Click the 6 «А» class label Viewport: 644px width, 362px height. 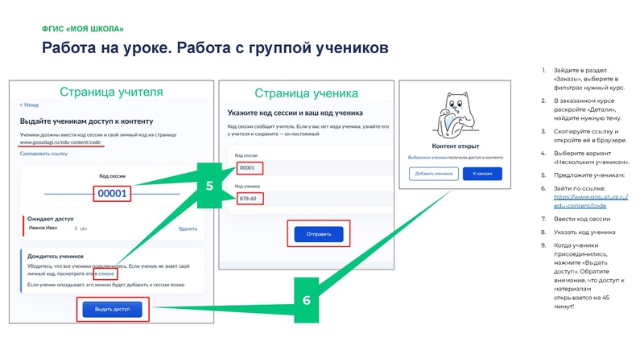pos(81,228)
